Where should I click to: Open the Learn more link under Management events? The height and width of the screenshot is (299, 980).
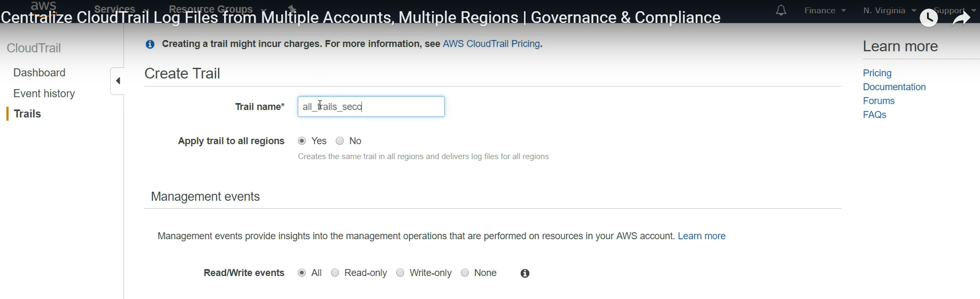(x=701, y=236)
